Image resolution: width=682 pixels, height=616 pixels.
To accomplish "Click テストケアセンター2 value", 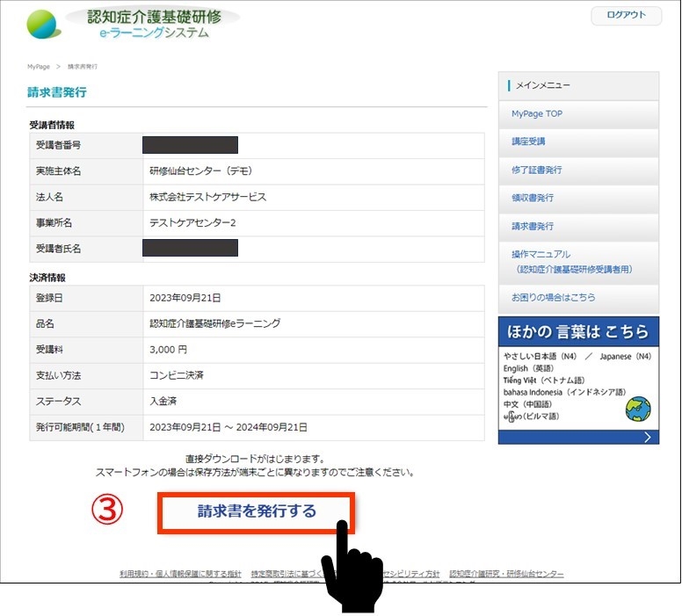I will (x=192, y=223).
